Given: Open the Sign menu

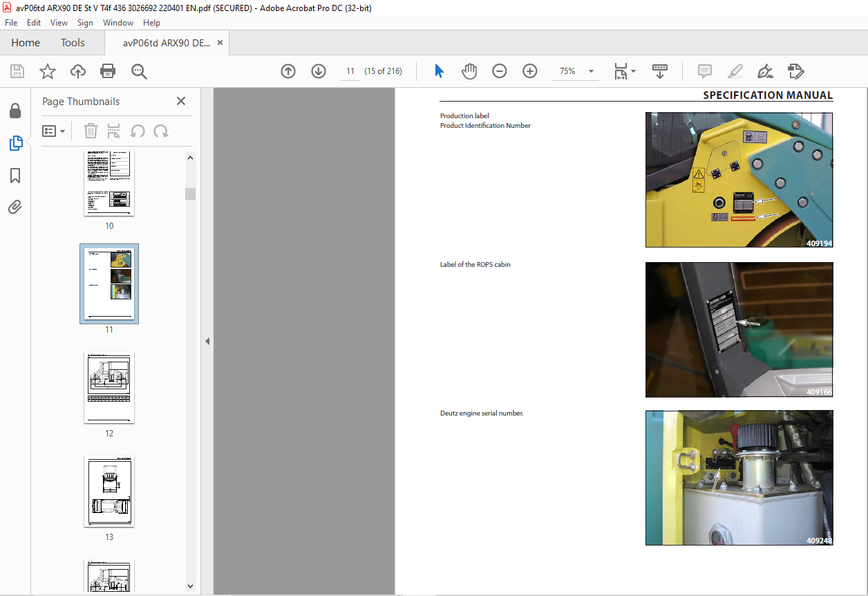Looking at the screenshot, I should (x=85, y=23).
